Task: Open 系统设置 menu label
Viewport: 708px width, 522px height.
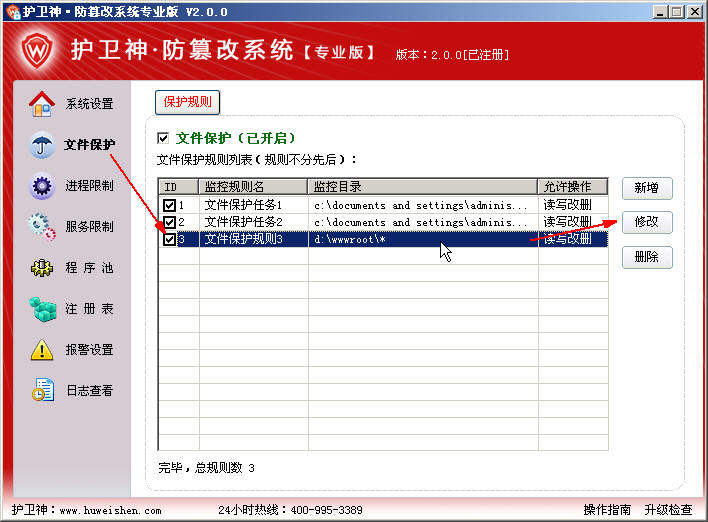Action: point(89,104)
